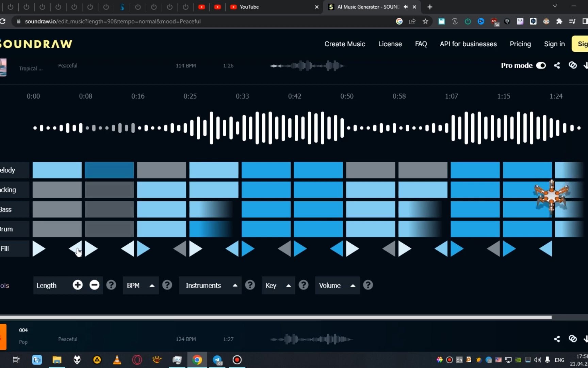The height and width of the screenshot is (368, 588).
Task: Click the Key help icon
Action: coord(303,285)
